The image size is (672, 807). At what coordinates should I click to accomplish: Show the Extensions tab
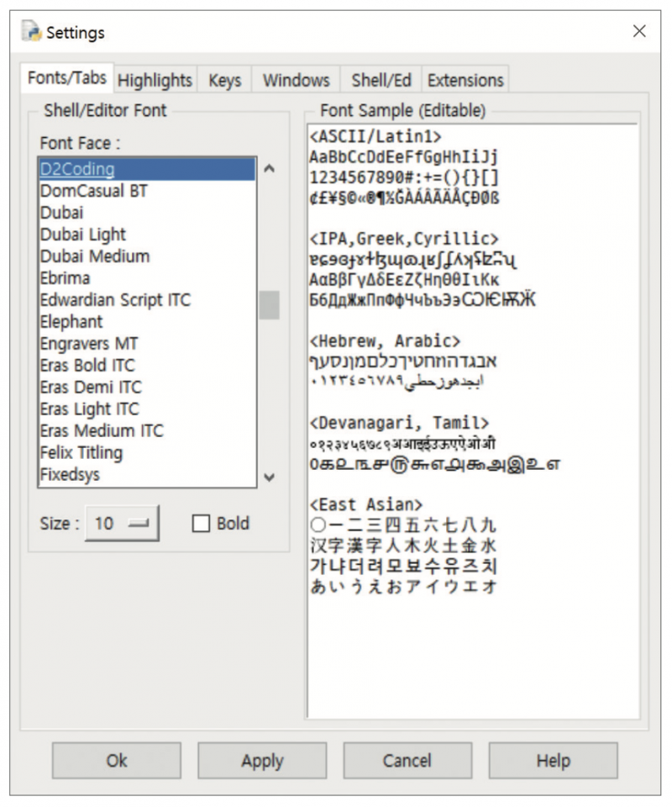coord(465,80)
